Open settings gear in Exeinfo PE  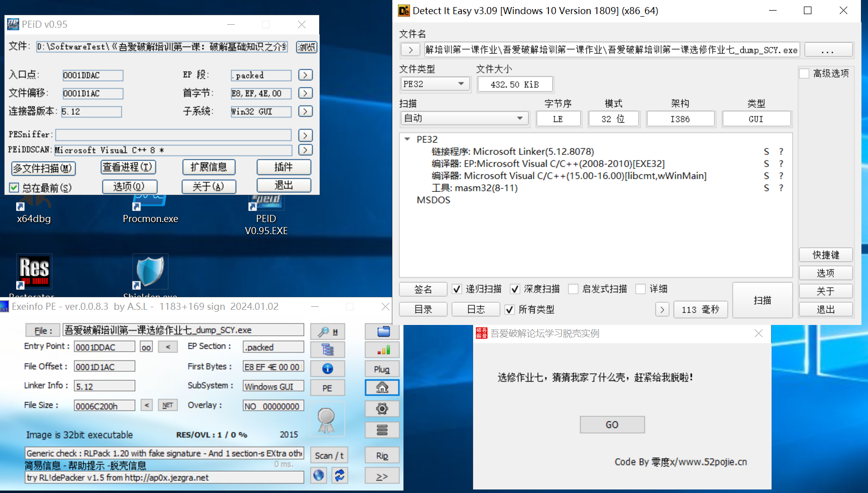[382, 408]
